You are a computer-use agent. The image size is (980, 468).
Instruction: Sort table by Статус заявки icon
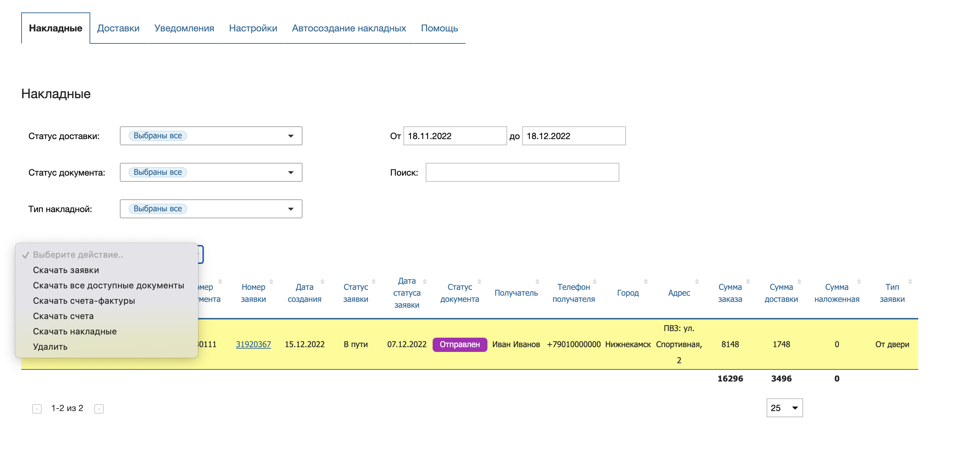click(x=373, y=282)
